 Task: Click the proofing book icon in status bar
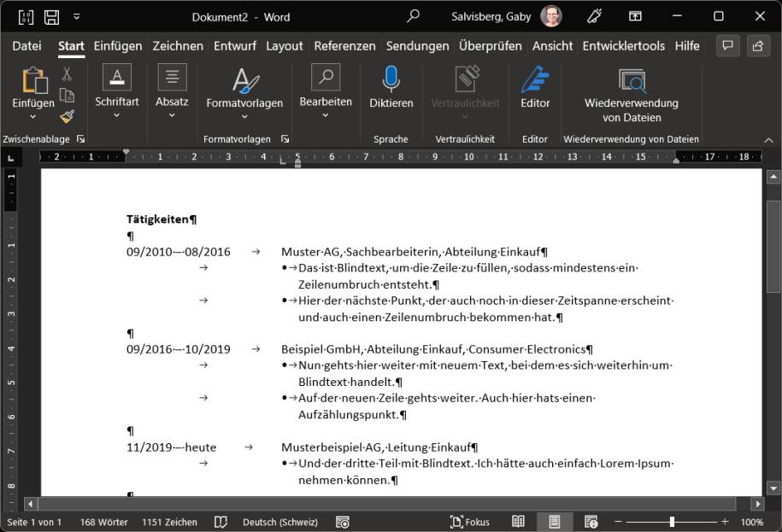pyautogui.click(x=220, y=522)
